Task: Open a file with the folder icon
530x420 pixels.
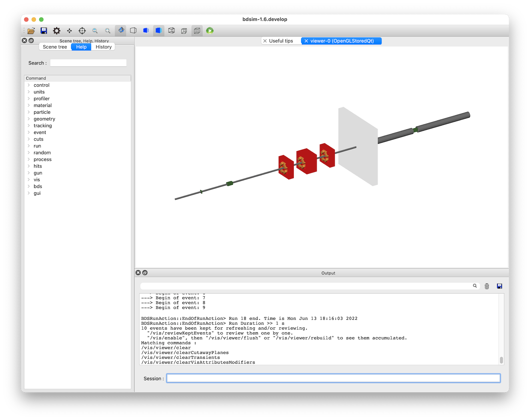Action: point(31,31)
